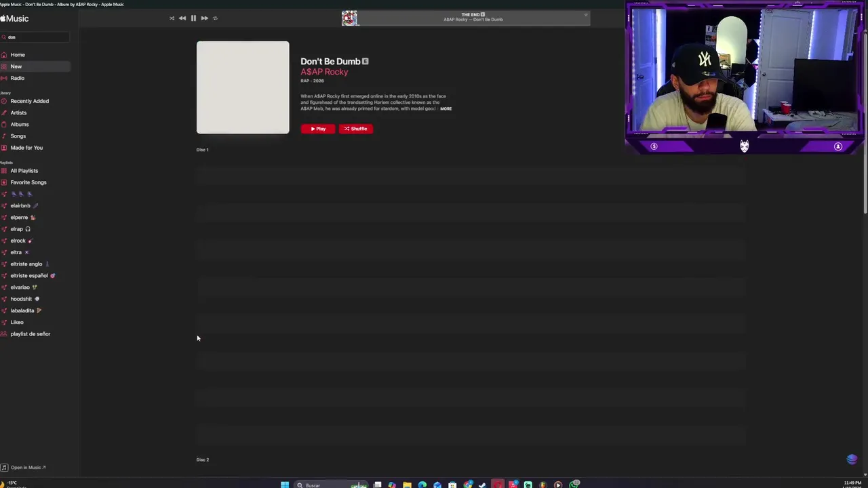Click the blue sphere icon at bottom right
This screenshot has width=868, height=488.
(x=852, y=460)
